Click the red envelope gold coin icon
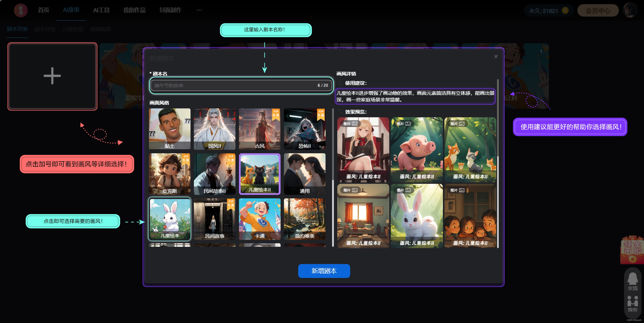The width and height of the screenshot is (644, 323). coord(632,250)
